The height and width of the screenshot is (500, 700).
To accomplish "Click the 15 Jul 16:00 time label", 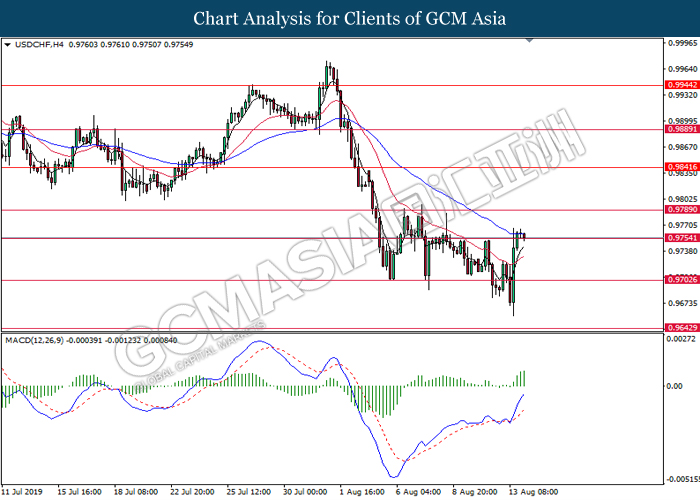I will (x=79, y=492).
